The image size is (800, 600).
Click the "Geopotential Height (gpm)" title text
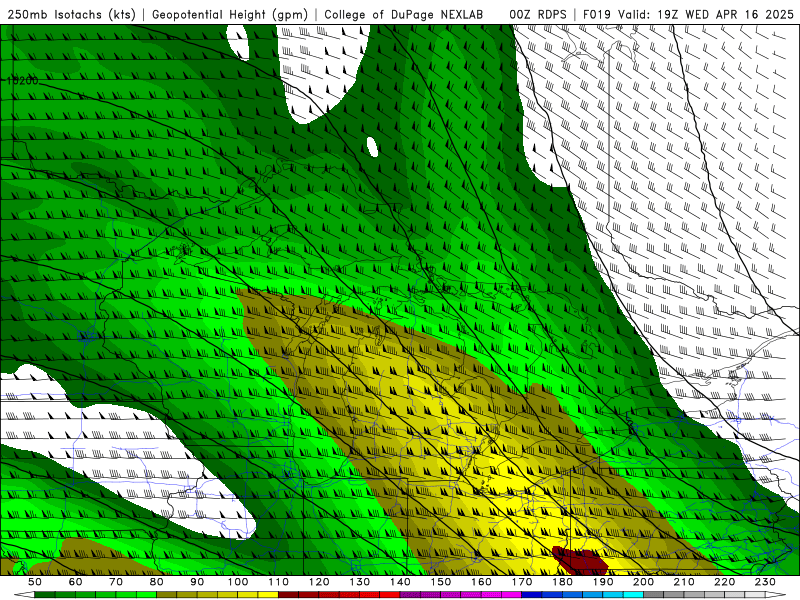(x=230, y=15)
